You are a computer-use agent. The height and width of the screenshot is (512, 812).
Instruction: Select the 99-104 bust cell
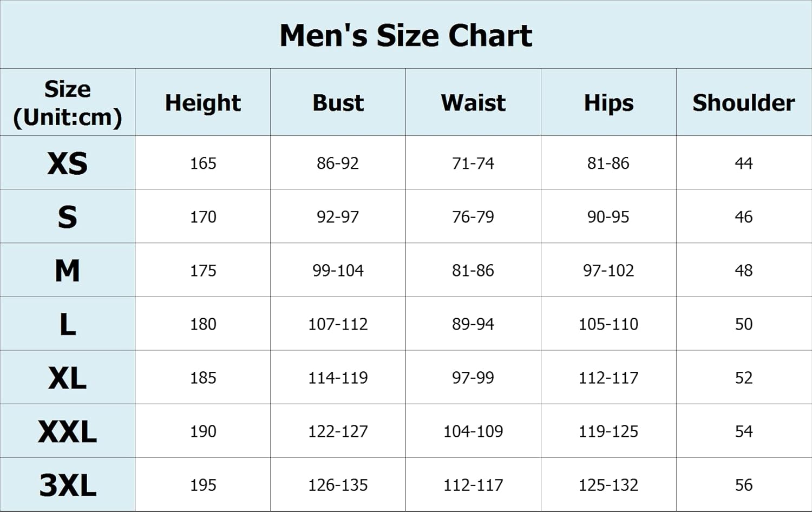click(338, 270)
